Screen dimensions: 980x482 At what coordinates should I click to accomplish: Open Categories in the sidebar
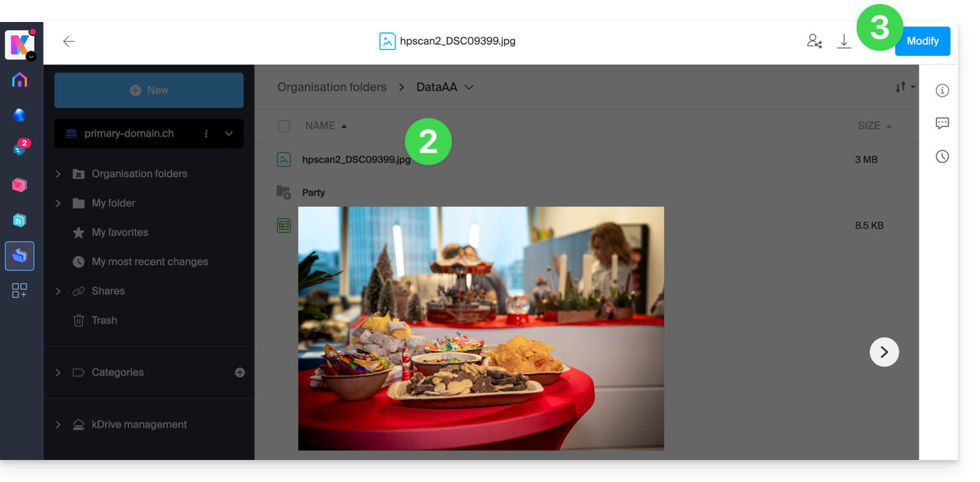pyautogui.click(x=117, y=373)
